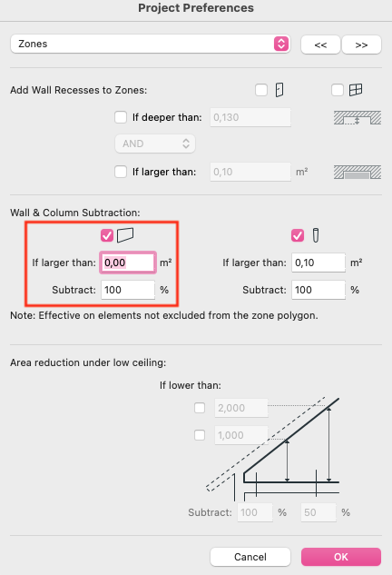Open the Zones preferences dropdown
This screenshot has height=575, width=392.
click(x=151, y=44)
